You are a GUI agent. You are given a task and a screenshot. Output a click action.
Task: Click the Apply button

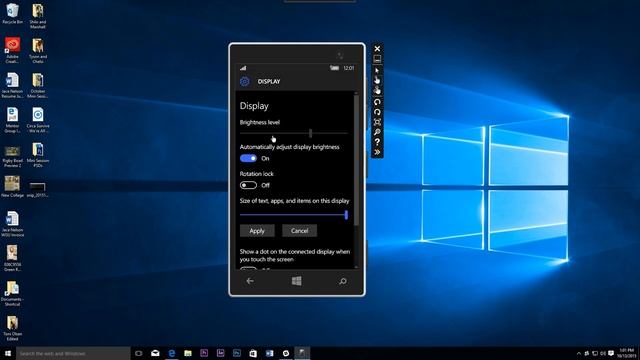(257, 231)
